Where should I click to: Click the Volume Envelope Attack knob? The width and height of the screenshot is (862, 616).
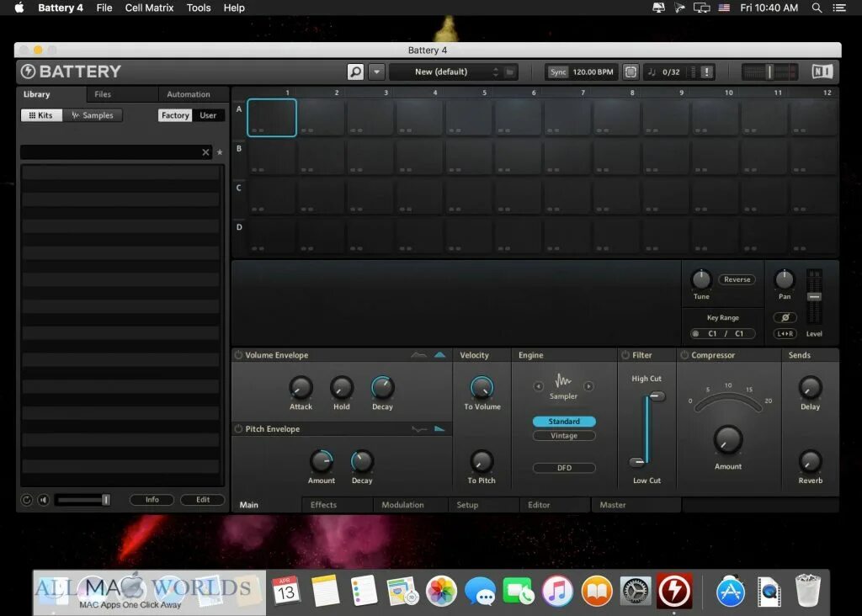point(301,387)
